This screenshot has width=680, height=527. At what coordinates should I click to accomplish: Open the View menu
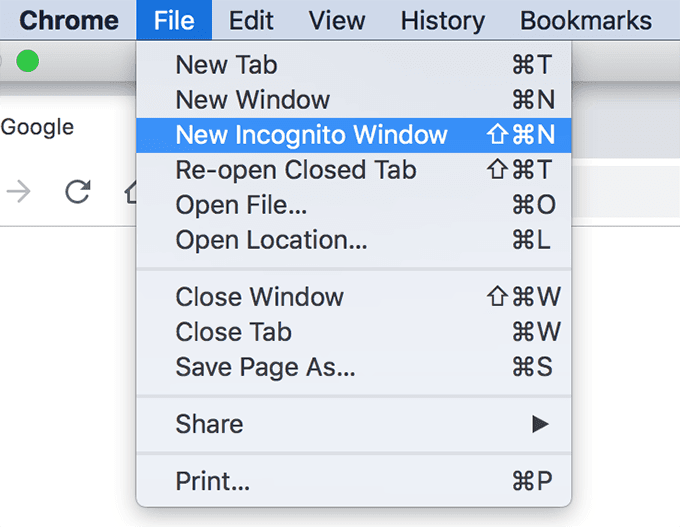pyautogui.click(x=336, y=20)
